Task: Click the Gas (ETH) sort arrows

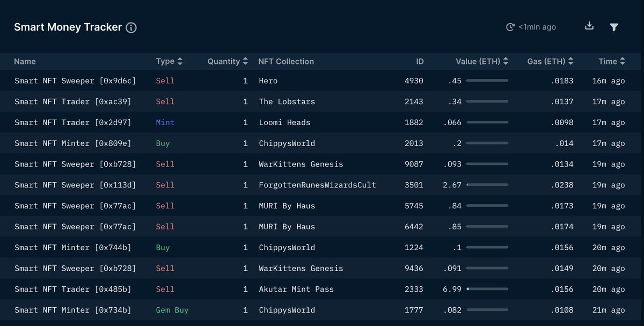Action: [x=570, y=61]
